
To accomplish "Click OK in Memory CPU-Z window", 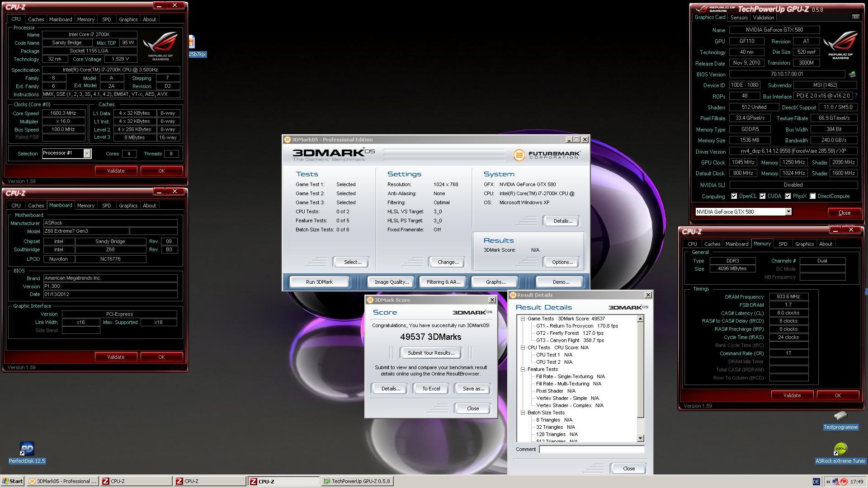I will (x=837, y=395).
